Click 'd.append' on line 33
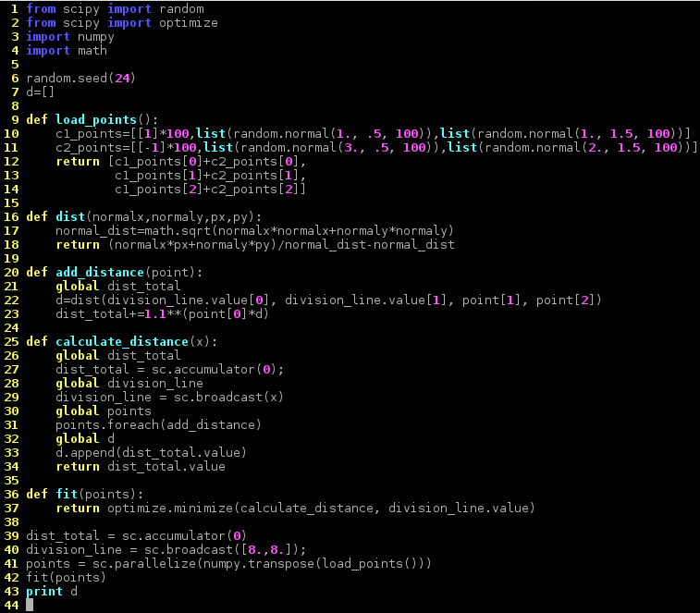Screen dimensions: 700x613 [85, 452]
